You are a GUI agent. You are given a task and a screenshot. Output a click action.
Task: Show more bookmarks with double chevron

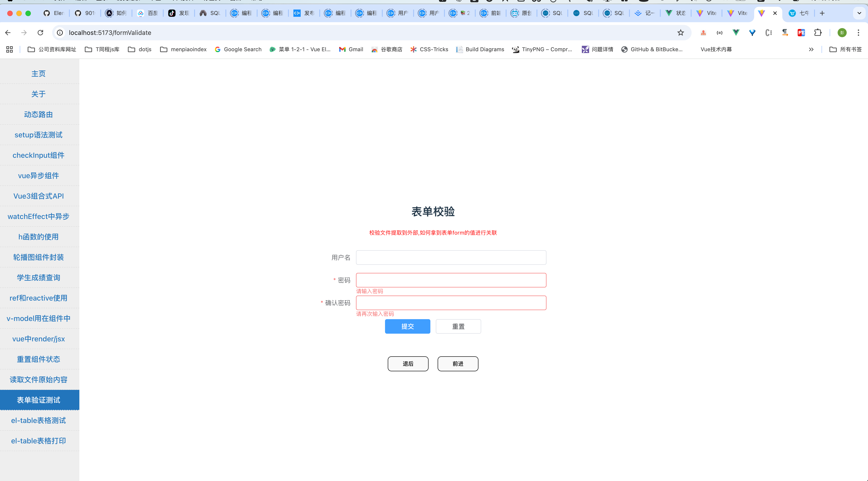tap(811, 49)
